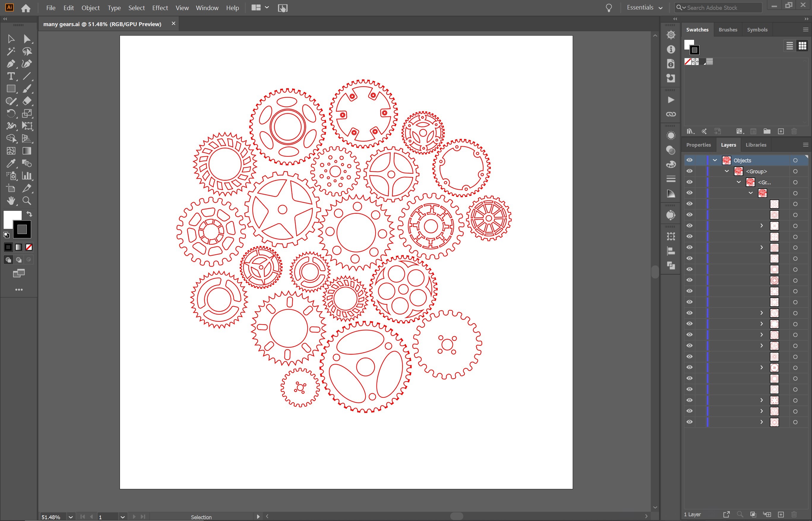Click the Direct Selection tool
The image size is (812, 521).
pos(27,39)
